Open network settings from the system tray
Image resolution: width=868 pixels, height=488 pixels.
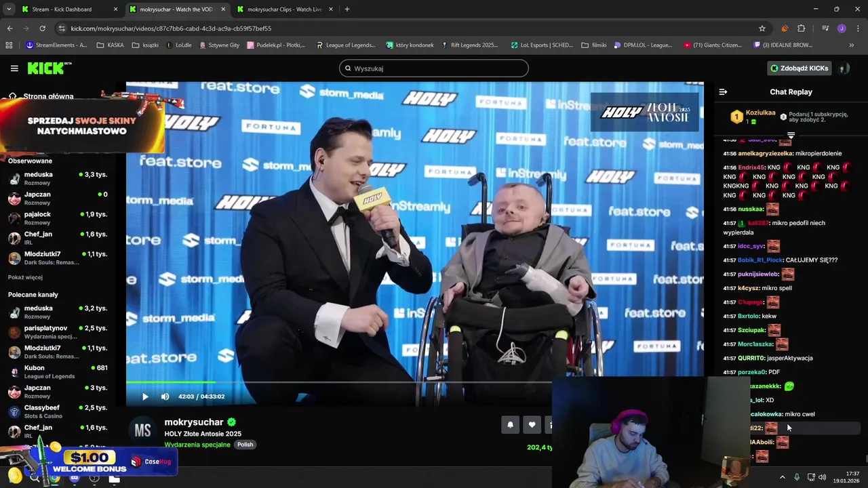pyautogui.click(x=811, y=477)
